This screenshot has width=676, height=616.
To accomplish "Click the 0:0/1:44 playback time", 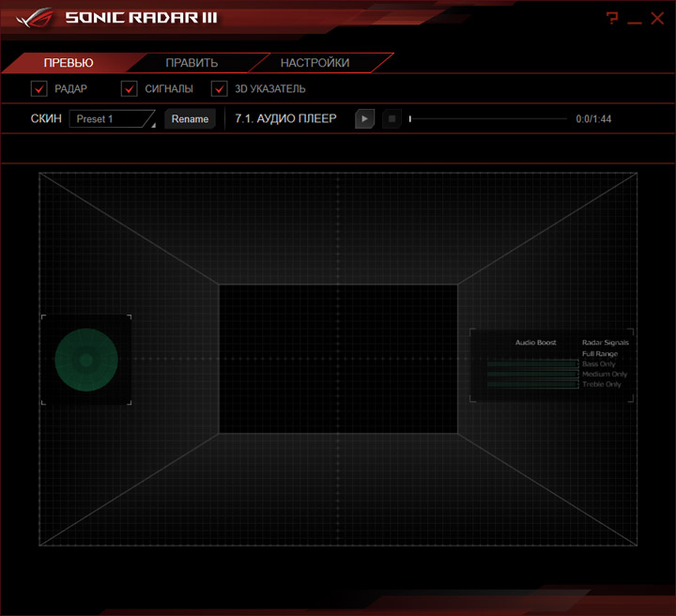I will click(x=593, y=119).
